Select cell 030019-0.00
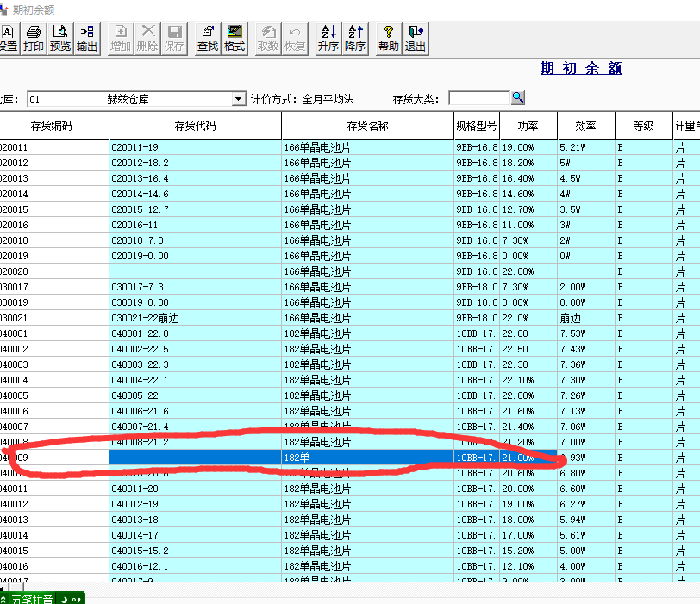The width and height of the screenshot is (700, 604). (x=195, y=302)
